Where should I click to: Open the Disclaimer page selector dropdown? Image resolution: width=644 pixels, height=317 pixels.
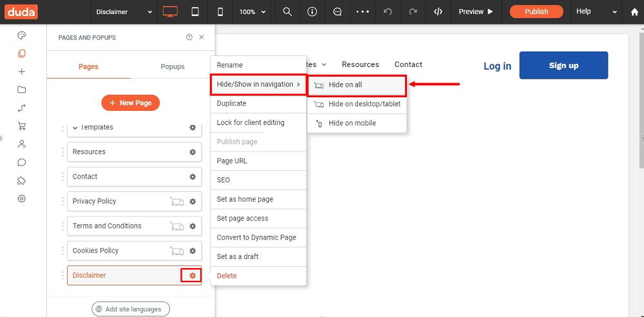point(124,12)
